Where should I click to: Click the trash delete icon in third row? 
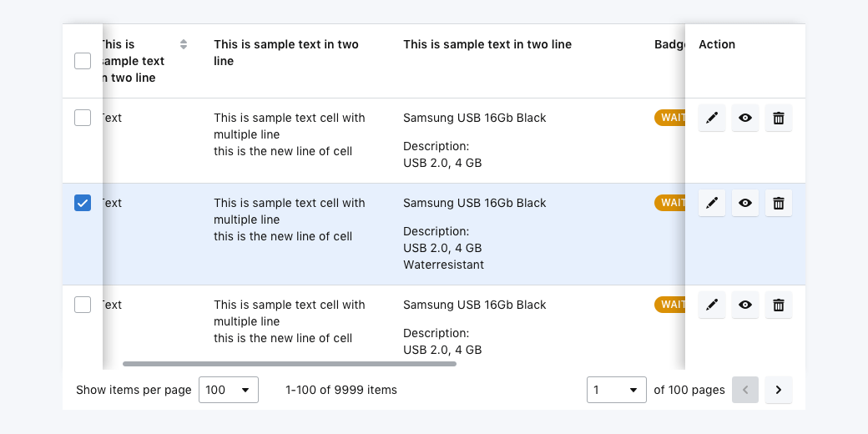(779, 305)
